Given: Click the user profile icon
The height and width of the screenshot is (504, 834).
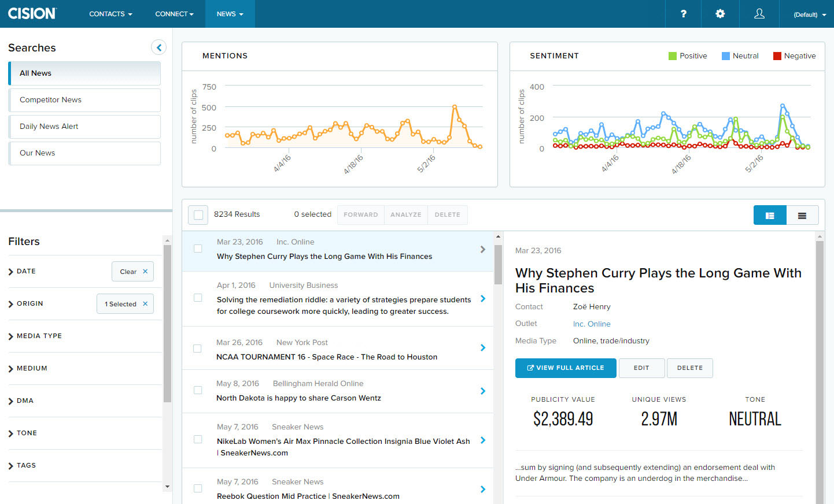Looking at the screenshot, I should (759, 14).
